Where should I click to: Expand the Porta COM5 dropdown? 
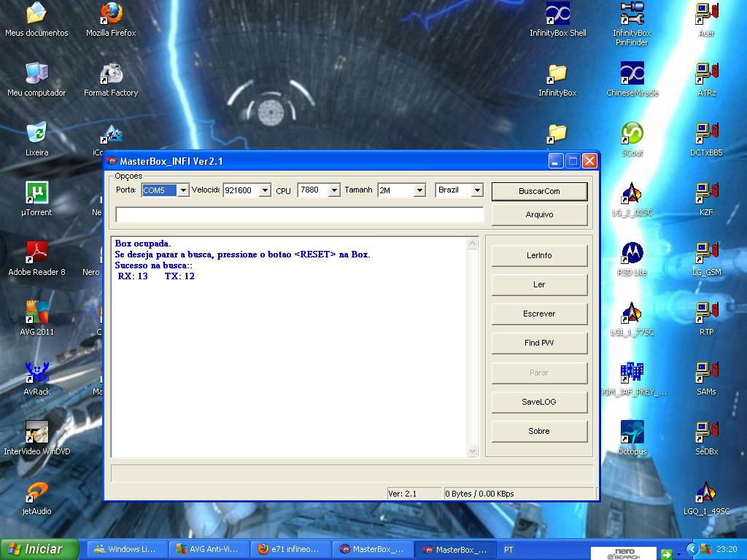coord(183,190)
